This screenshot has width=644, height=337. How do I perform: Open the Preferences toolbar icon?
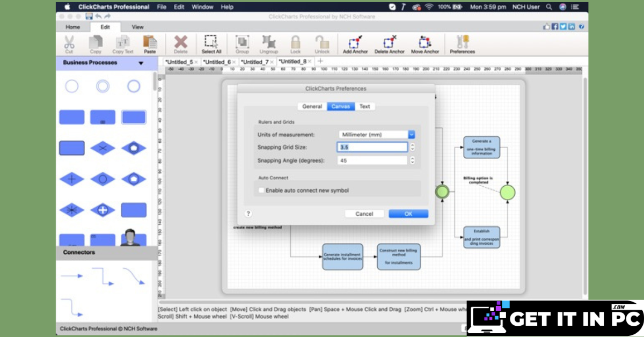(462, 42)
